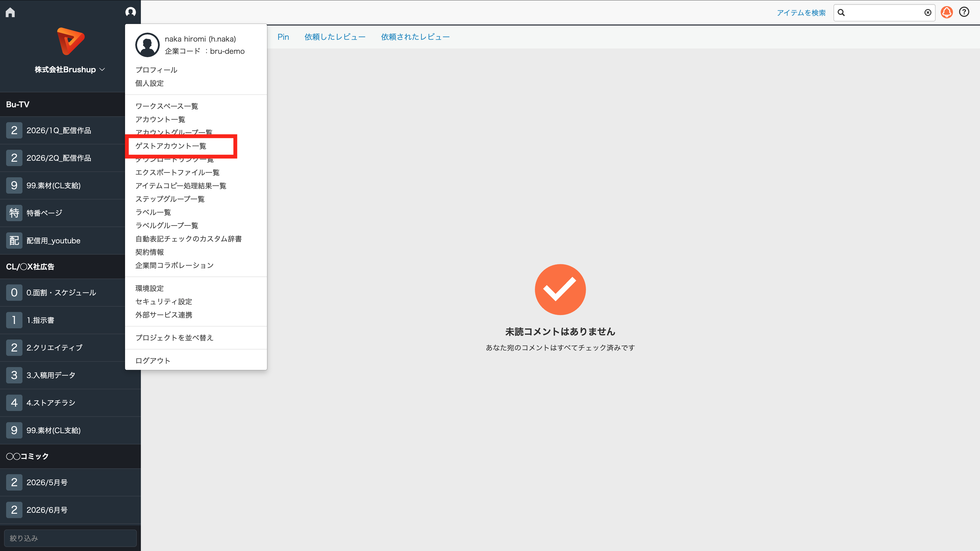980x551 pixels.
Task: Clear the search field with the x icon
Action: (x=928, y=12)
